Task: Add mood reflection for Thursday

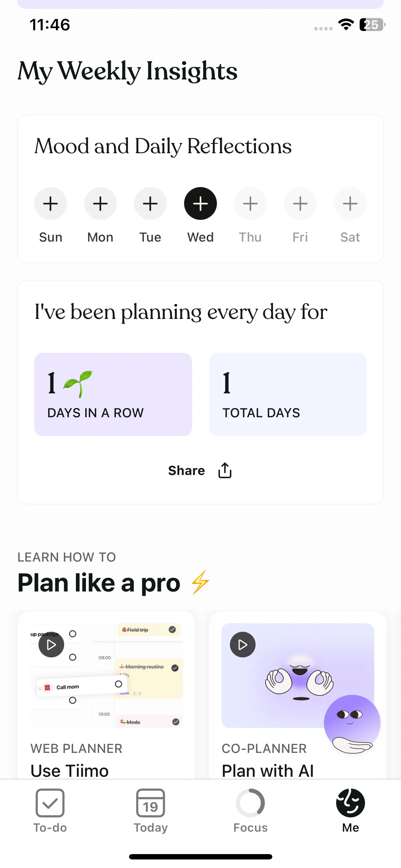Action: [x=250, y=204]
